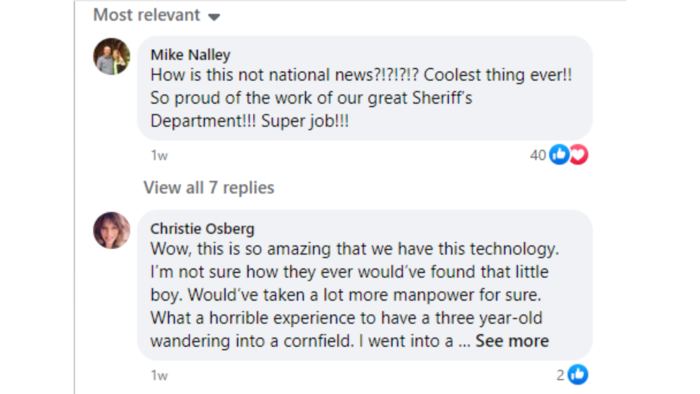Image resolution: width=700 pixels, height=394 pixels.
Task: Click the 'wandering into a cornfield' line
Action: (x=310, y=341)
